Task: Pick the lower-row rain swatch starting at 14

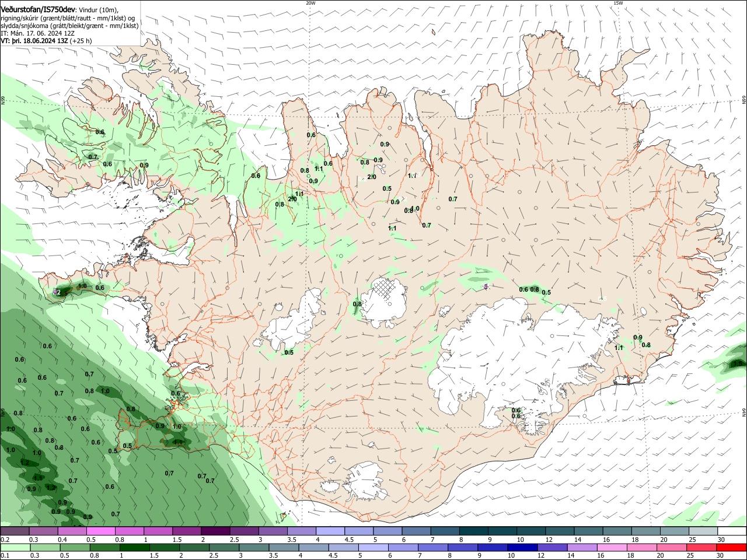Action: (x=582, y=548)
